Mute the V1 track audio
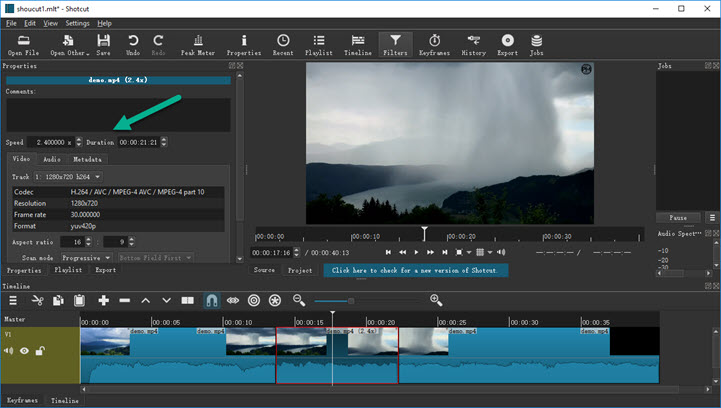 click(x=9, y=351)
